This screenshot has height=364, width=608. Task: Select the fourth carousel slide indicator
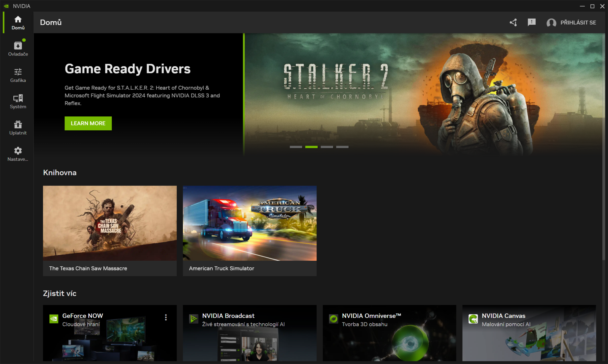pos(342,147)
